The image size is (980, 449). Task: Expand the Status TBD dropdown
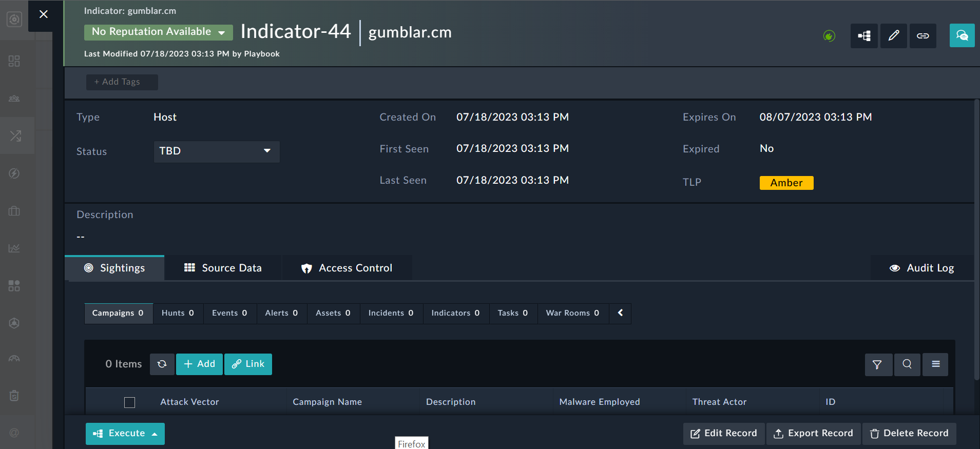(217, 151)
